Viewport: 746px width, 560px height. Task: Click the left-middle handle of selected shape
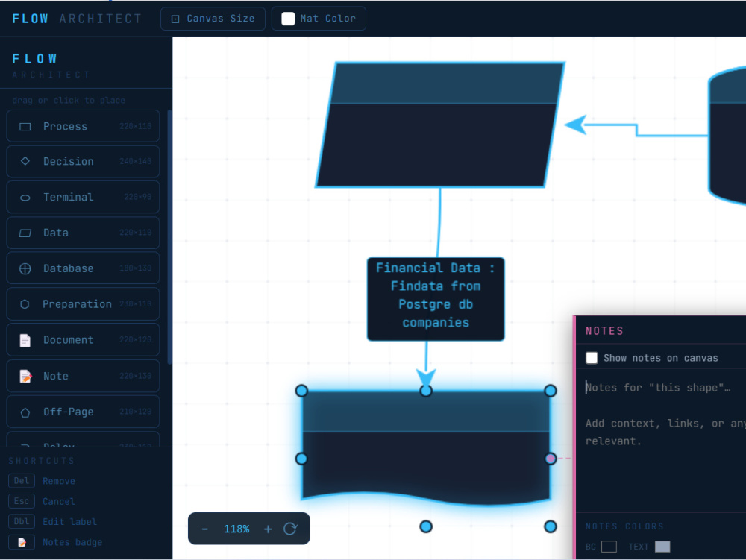click(x=301, y=459)
